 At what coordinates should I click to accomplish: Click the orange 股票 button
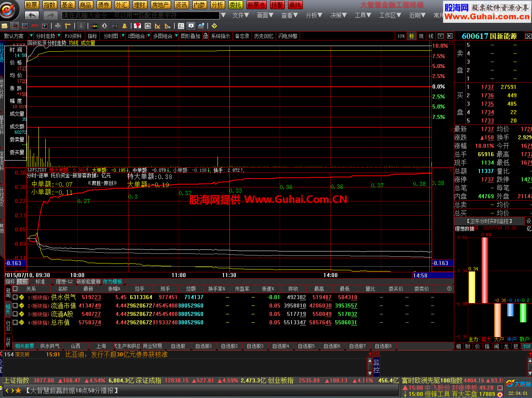coord(31,5)
